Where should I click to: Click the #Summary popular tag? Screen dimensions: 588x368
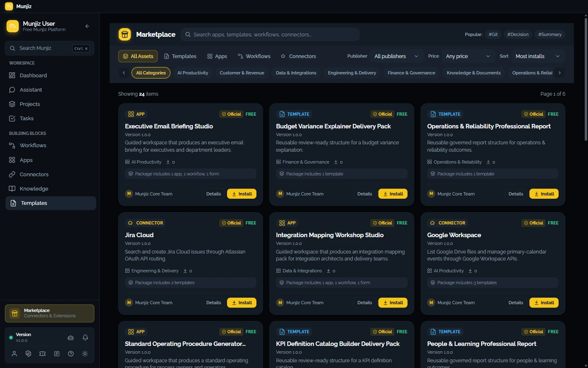[550, 34]
